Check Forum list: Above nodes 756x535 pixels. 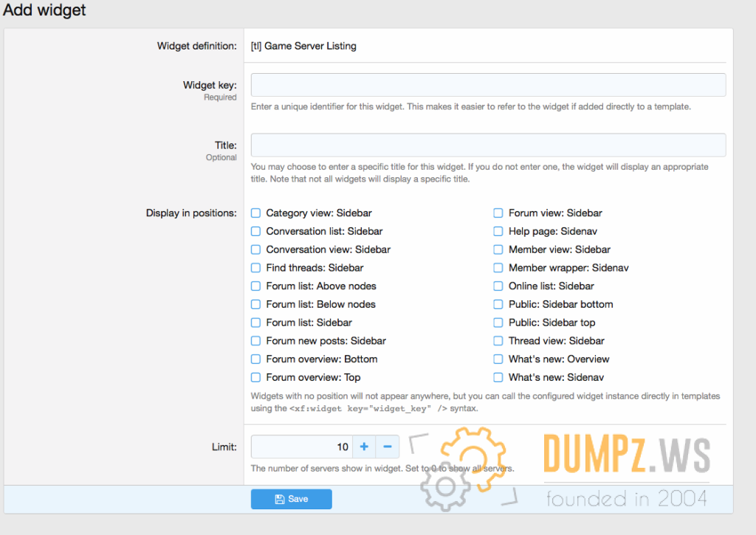(x=256, y=286)
